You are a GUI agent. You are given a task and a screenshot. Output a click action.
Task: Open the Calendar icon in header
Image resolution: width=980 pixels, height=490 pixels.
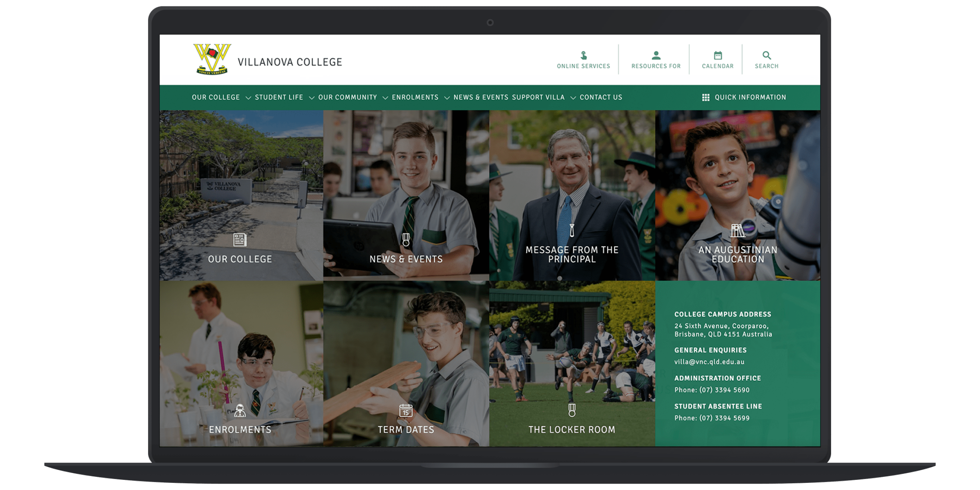[718, 55]
